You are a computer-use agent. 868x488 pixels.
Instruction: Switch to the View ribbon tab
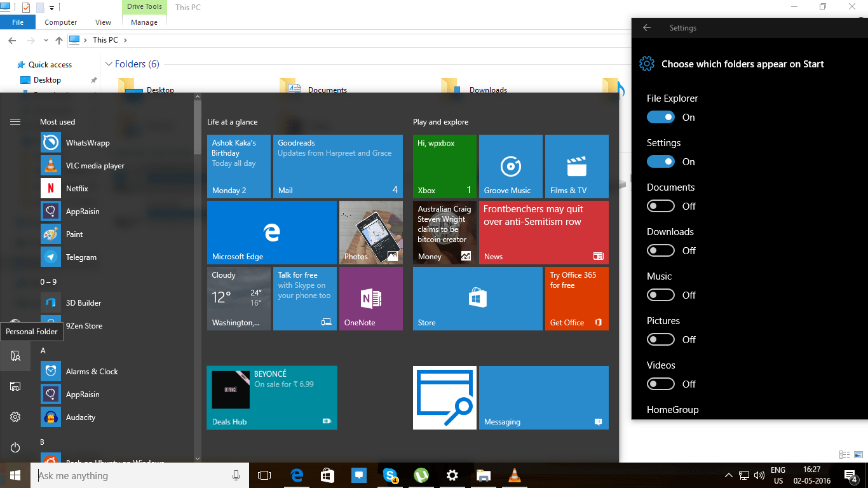tap(103, 22)
